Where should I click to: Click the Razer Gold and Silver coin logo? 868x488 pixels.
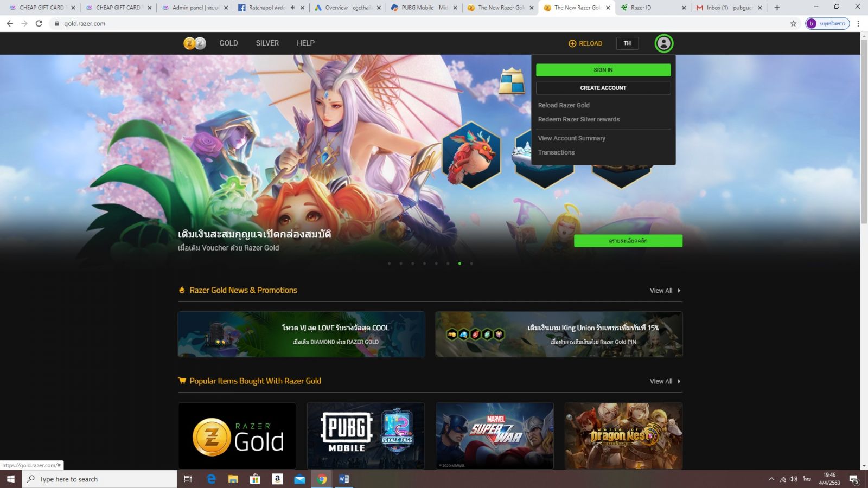[x=195, y=43]
